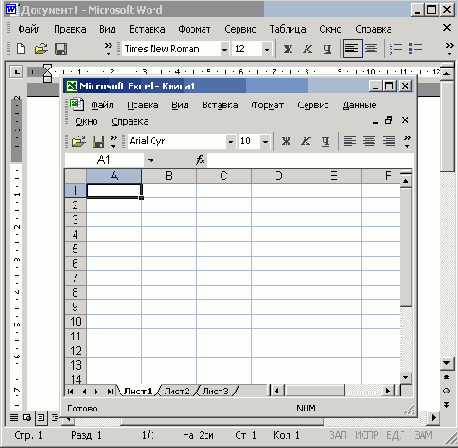Open Times New Roman font dropdown
This screenshot has height=448, width=458.
[225, 49]
